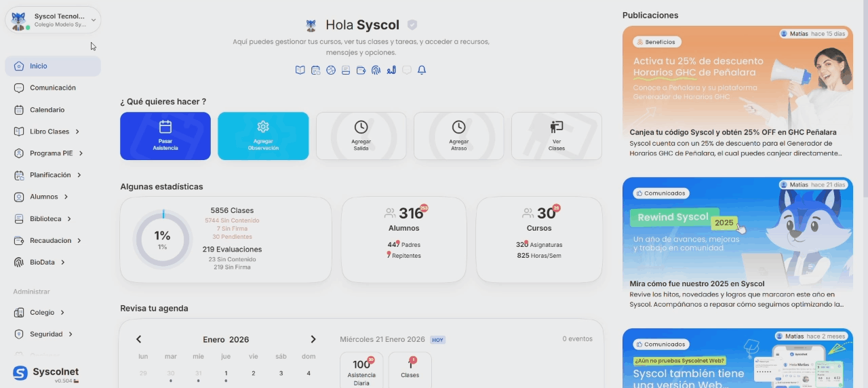
Task: Expand the Biblioteca submenu chevron
Action: pos(69,219)
